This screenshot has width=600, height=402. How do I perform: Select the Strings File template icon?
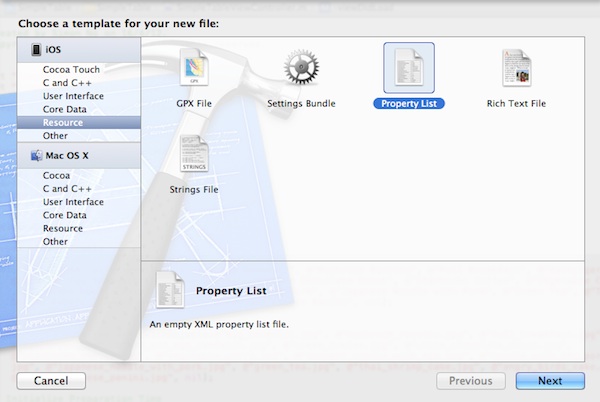pos(194,155)
